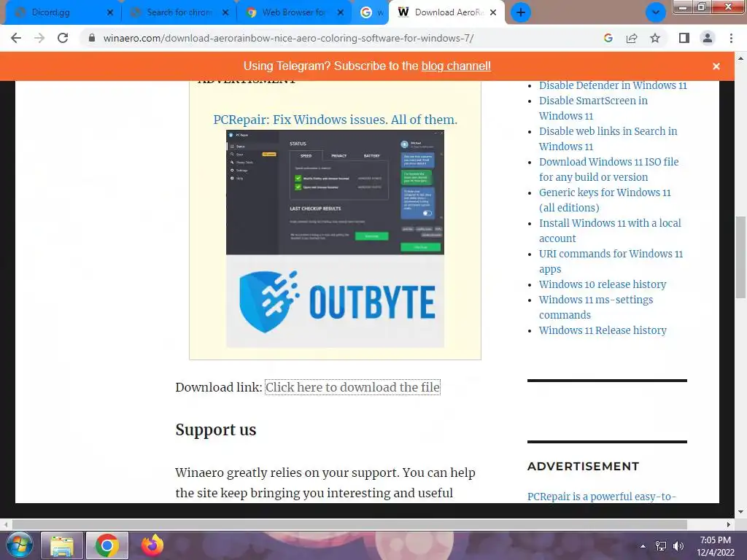Image resolution: width=747 pixels, height=560 pixels.
Task: Open the Telegram blog channel link
Action: tap(456, 66)
